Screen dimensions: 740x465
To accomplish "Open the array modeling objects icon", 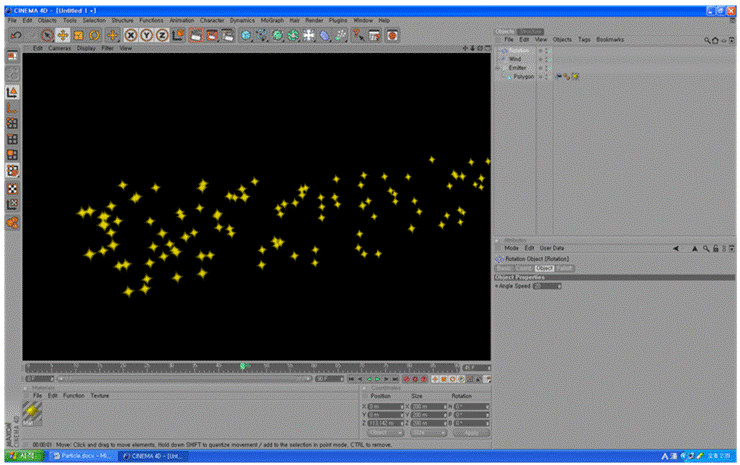I will (293, 35).
